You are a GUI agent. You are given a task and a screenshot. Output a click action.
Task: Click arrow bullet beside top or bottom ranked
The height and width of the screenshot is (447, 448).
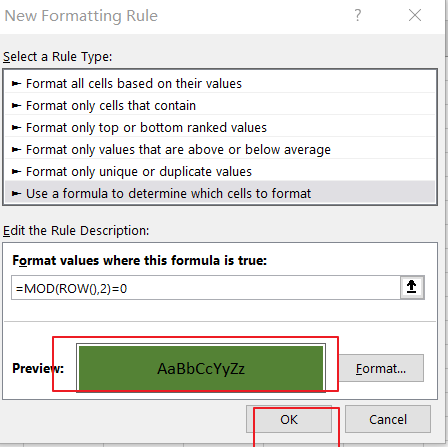click(x=16, y=128)
